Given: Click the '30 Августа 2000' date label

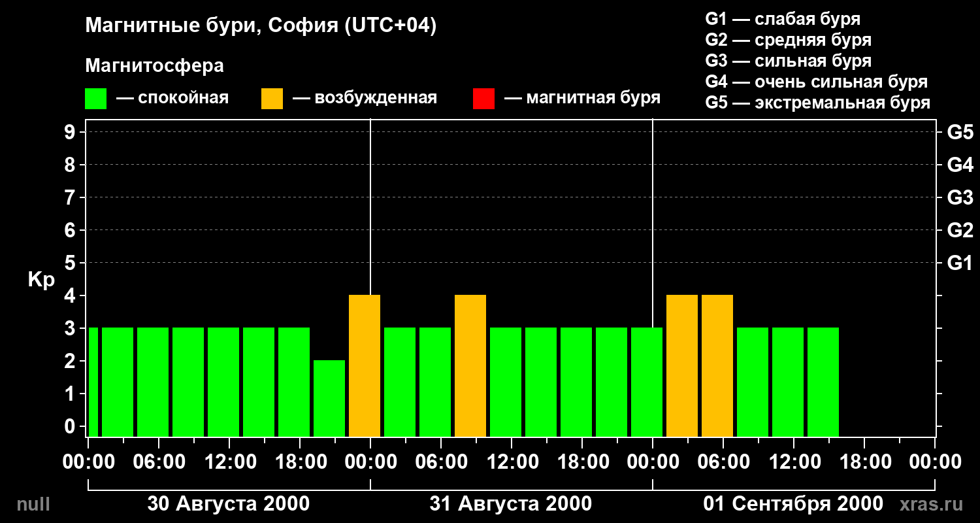Looking at the screenshot, I should point(229,504).
